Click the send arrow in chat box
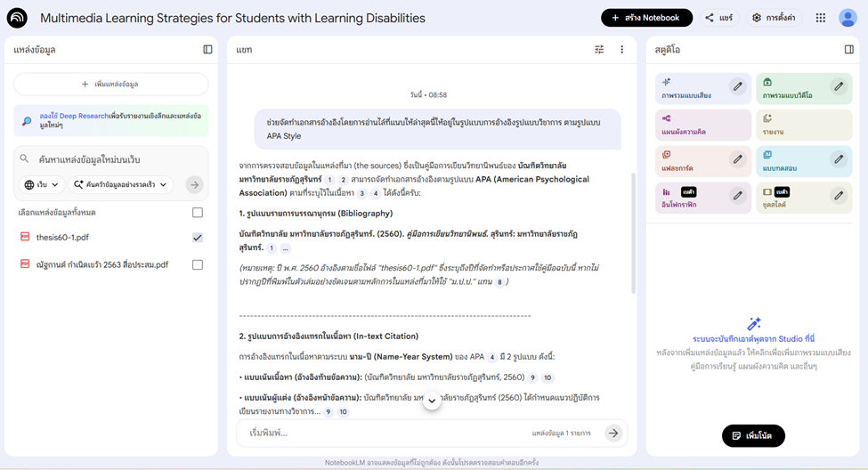Viewport: 868px width, 470px height. (x=612, y=433)
